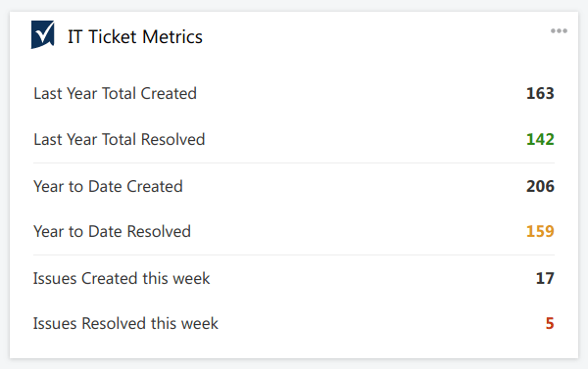588x369 pixels.
Task: Click the Last Year Total Created label
Action: [115, 93]
